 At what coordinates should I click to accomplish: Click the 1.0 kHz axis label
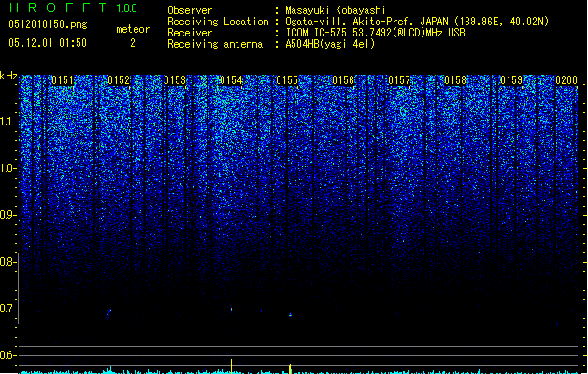(7, 168)
